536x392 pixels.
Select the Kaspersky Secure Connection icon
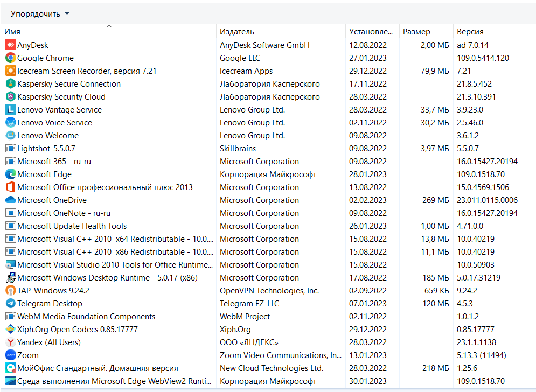click(11, 84)
